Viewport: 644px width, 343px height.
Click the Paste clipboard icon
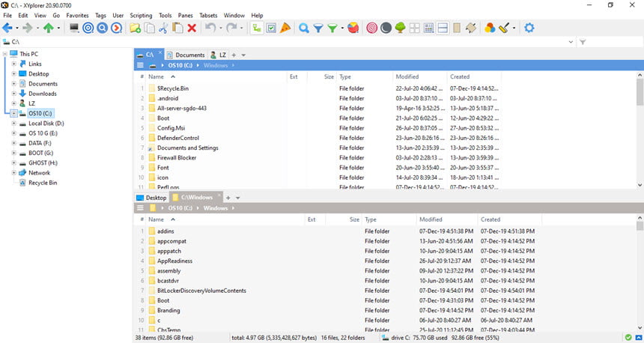[177, 28]
